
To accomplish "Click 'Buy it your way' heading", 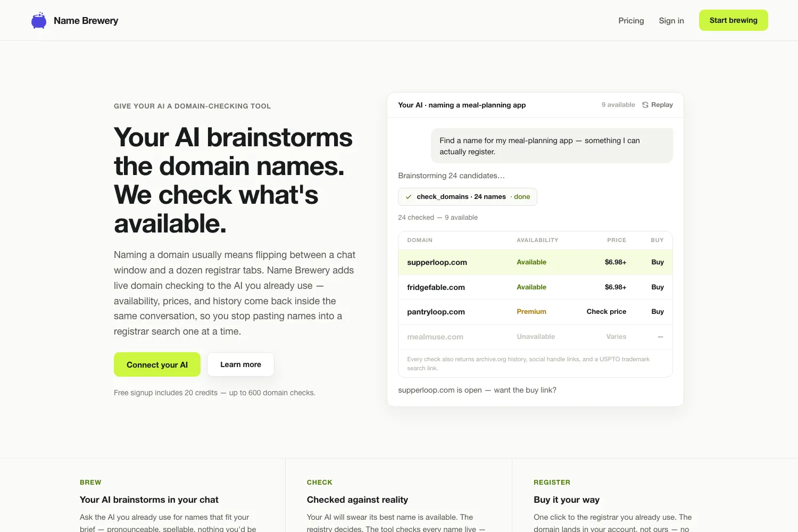I will 566,500.
